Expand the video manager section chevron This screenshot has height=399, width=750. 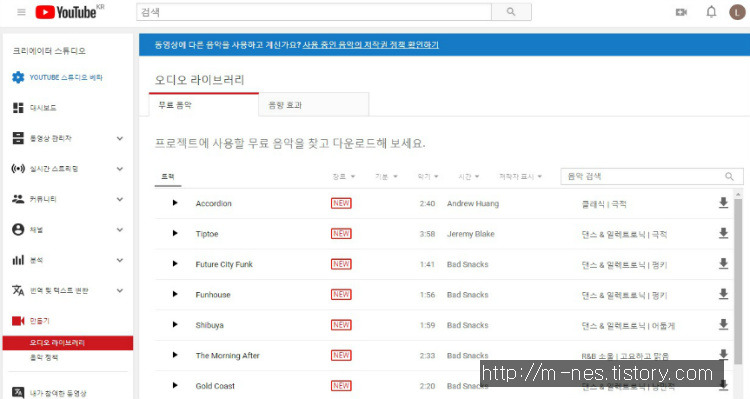pyautogui.click(x=120, y=138)
